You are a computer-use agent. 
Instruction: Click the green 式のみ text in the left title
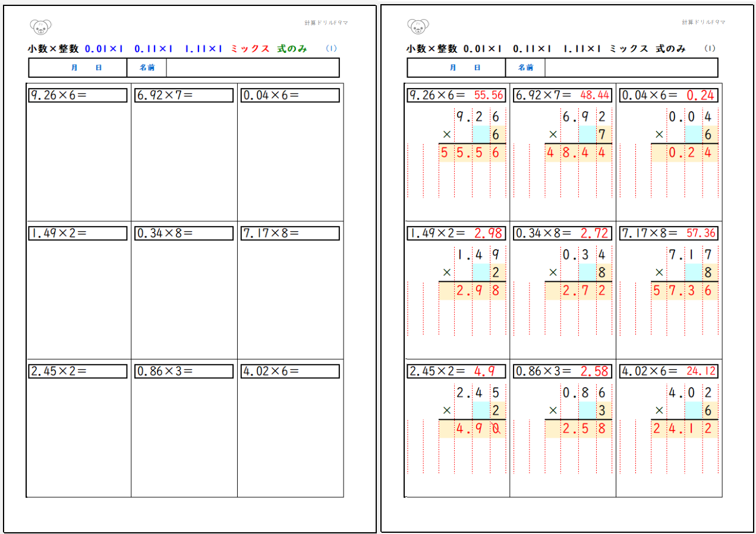coord(292,49)
